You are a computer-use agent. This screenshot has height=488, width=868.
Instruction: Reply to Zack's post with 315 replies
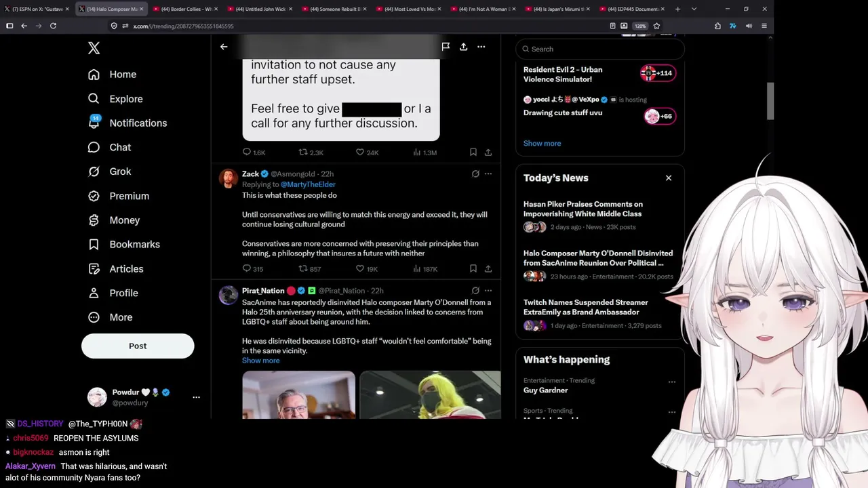(253, 268)
